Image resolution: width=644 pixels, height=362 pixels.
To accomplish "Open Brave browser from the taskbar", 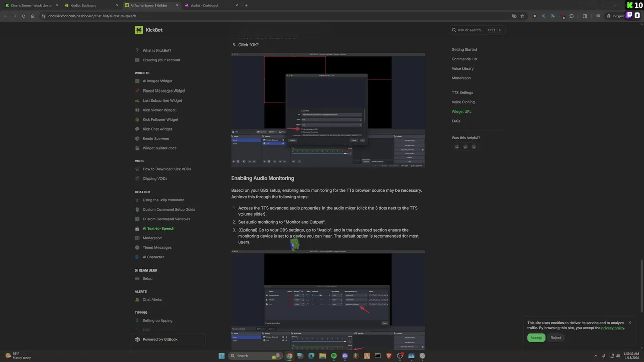I will pyautogui.click(x=389, y=356).
